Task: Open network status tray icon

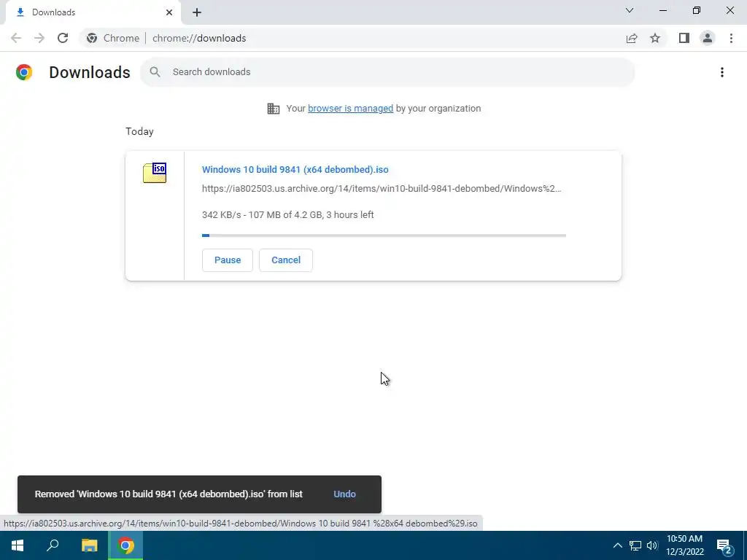Action: 635,545
